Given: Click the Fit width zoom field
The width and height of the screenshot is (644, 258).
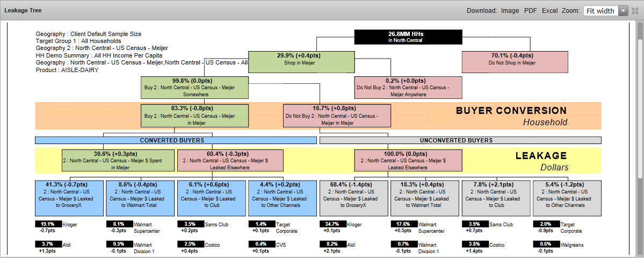Looking at the screenshot, I should [x=600, y=11].
